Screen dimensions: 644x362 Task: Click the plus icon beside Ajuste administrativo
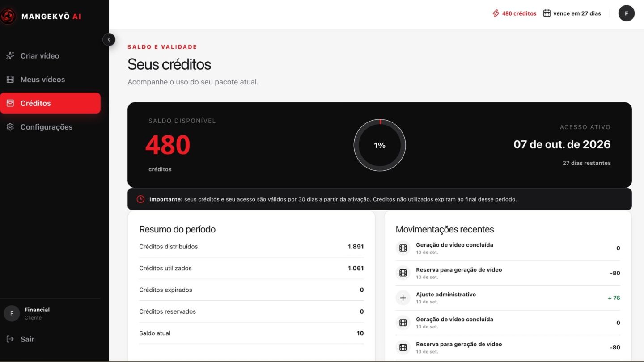pos(403,298)
